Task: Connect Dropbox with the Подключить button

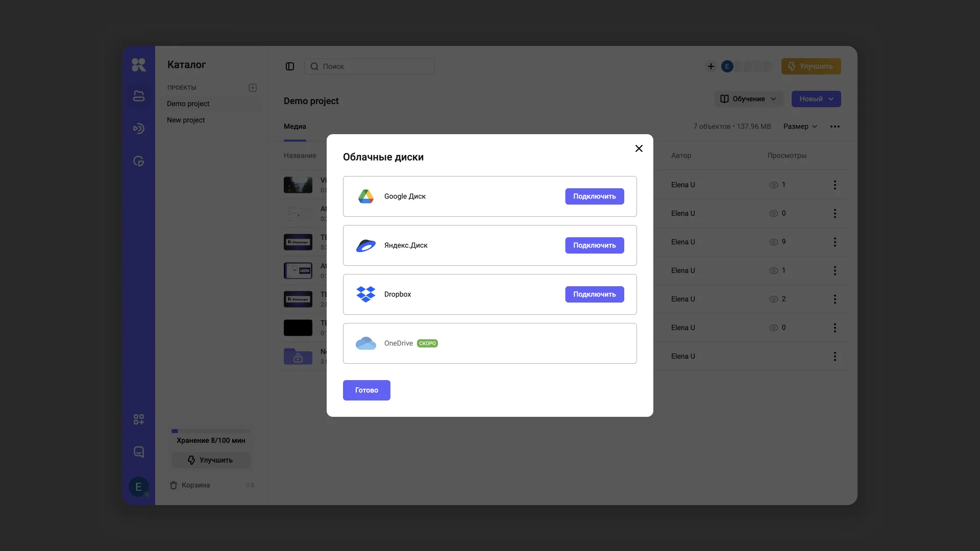Action: [x=594, y=294]
